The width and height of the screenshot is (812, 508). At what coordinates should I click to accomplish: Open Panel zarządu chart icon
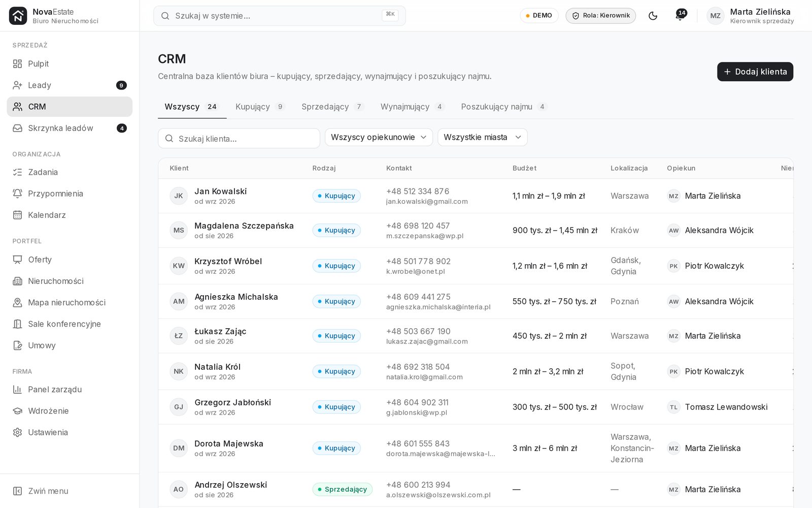[17, 390]
